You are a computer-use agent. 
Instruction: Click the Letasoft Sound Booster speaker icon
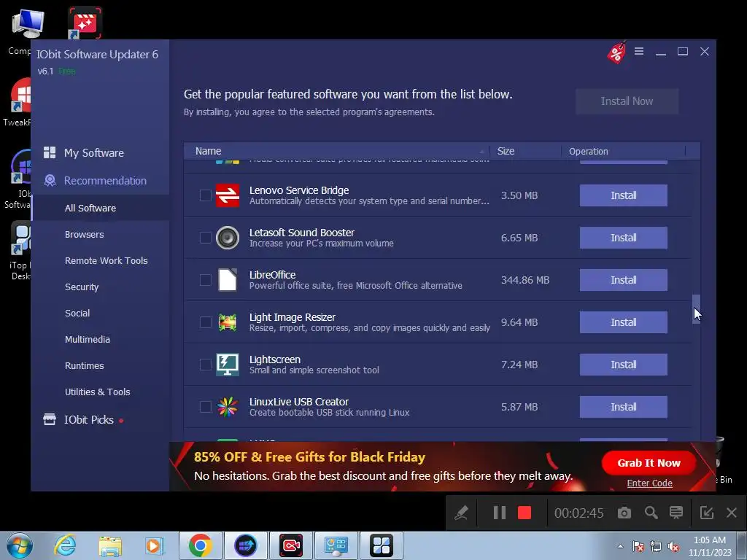click(x=228, y=238)
